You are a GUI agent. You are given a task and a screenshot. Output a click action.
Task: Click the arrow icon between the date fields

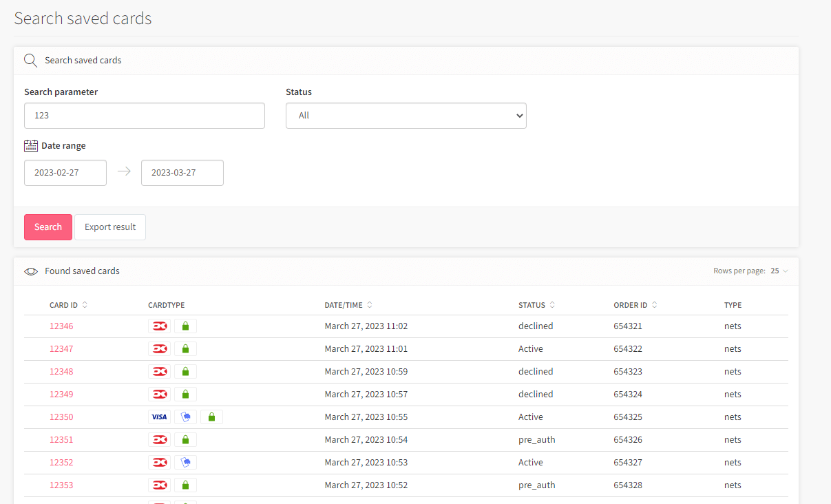pos(124,172)
